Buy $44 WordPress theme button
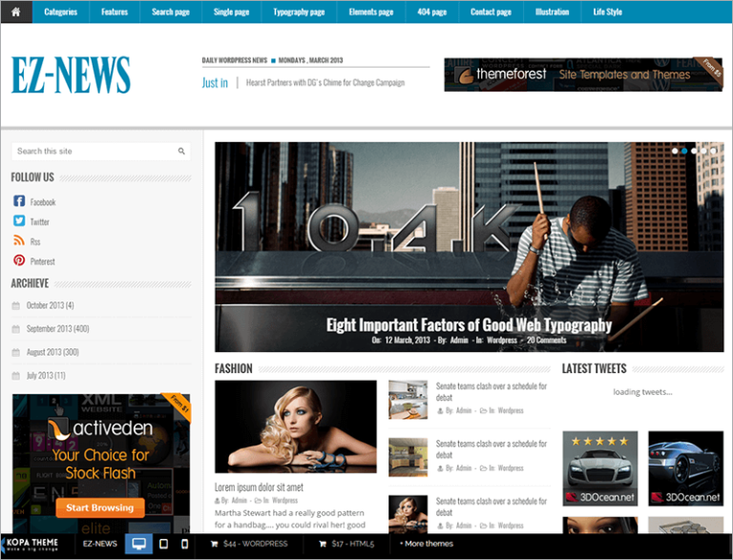This screenshot has height=560, width=733. click(x=249, y=544)
